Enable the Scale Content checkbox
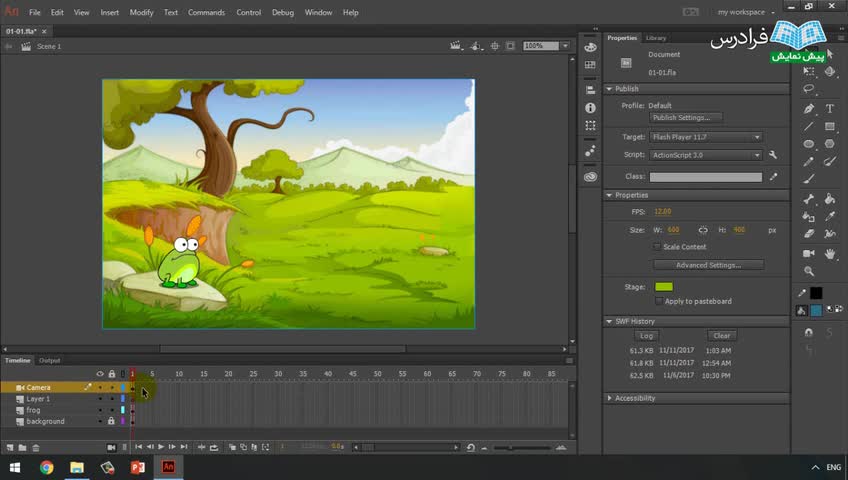 657,247
